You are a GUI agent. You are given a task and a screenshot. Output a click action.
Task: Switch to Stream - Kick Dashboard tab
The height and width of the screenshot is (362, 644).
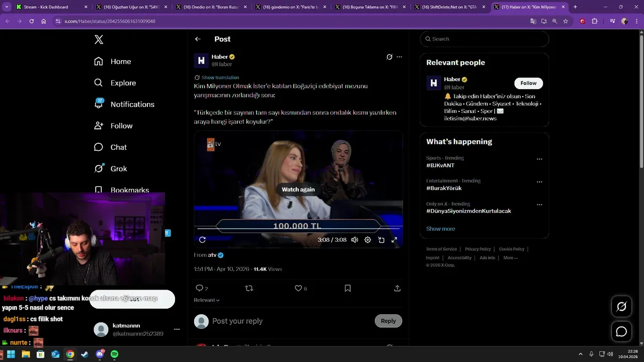(52, 7)
